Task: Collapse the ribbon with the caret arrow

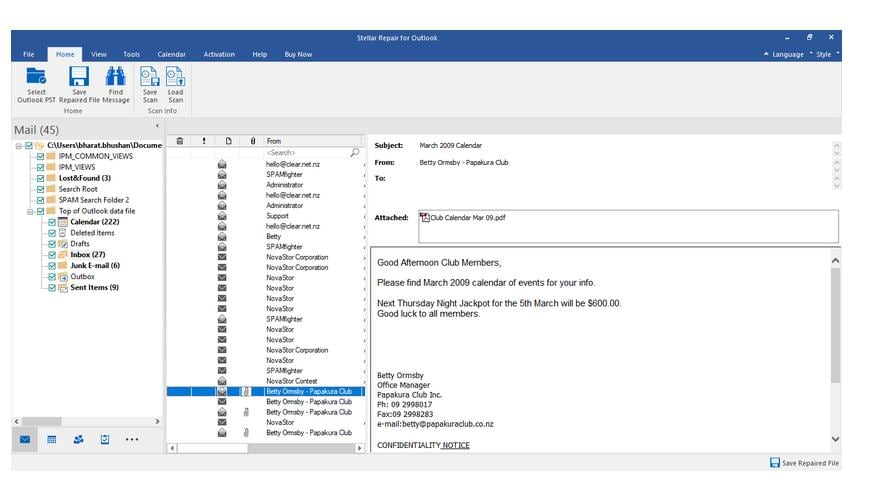Action: 766,54
